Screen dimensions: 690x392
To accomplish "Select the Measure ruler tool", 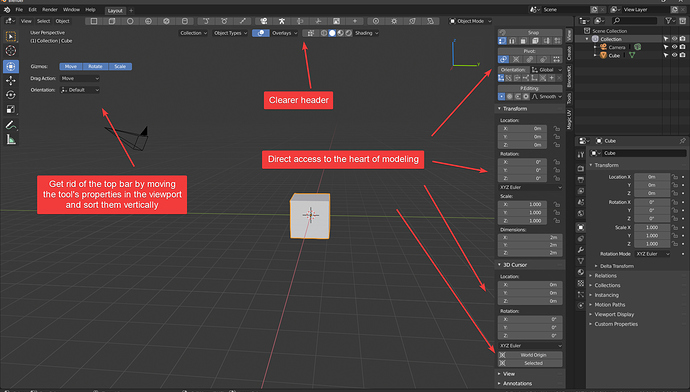I will click(x=11, y=140).
